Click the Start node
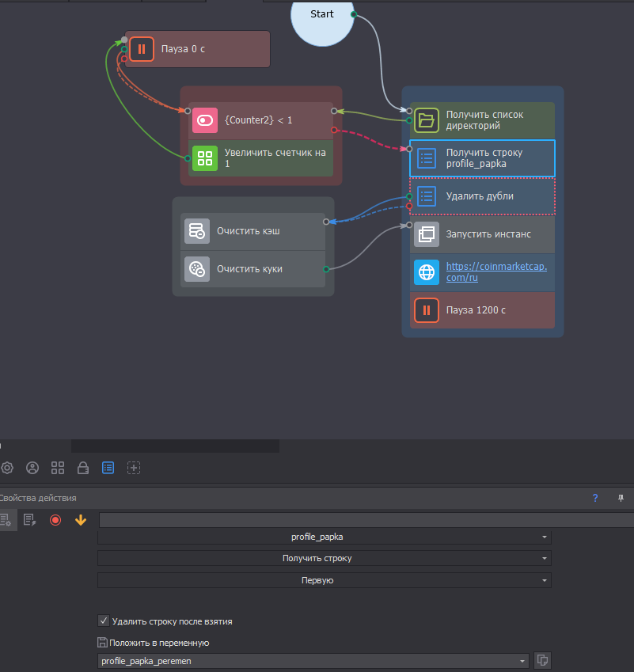 click(322, 17)
